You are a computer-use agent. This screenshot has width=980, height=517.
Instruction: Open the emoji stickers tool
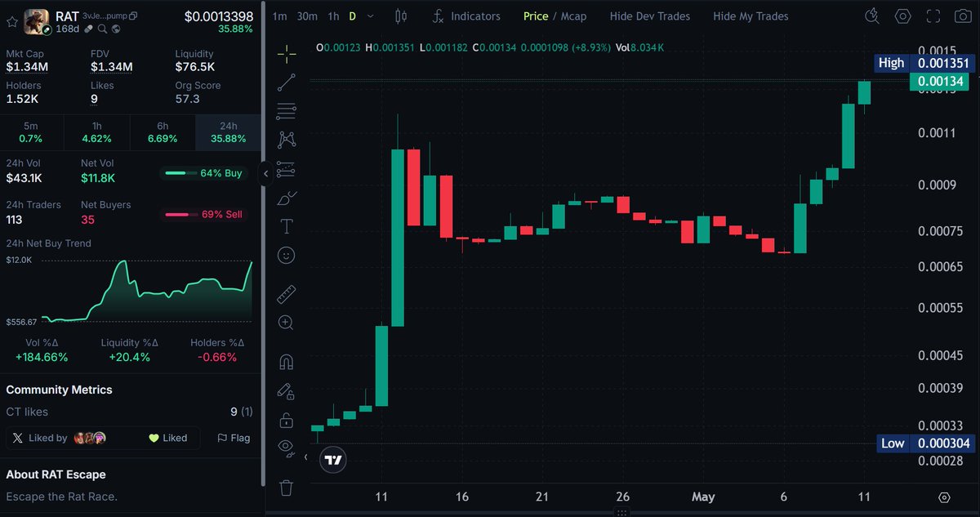(286, 256)
